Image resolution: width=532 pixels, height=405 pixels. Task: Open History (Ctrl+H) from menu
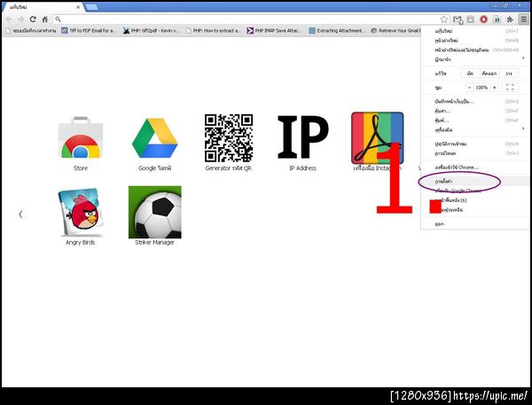click(475, 144)
